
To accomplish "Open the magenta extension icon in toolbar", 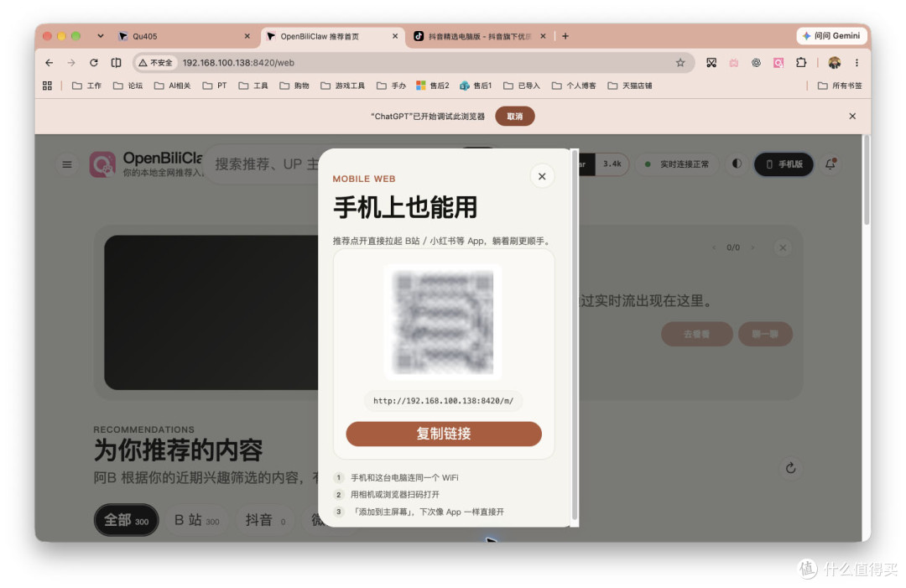I will [x=778, y=62].
